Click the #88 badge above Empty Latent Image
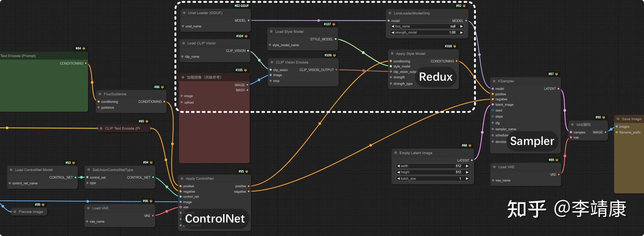 (x=467, y=145)
